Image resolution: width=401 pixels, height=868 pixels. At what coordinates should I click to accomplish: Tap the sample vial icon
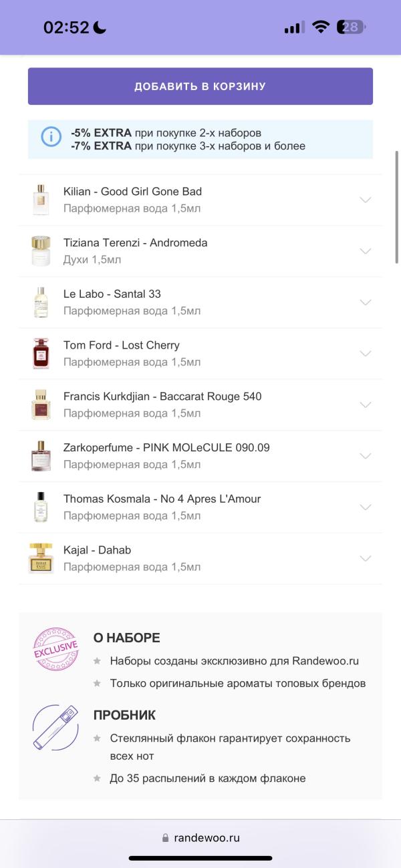pos(55,727)
